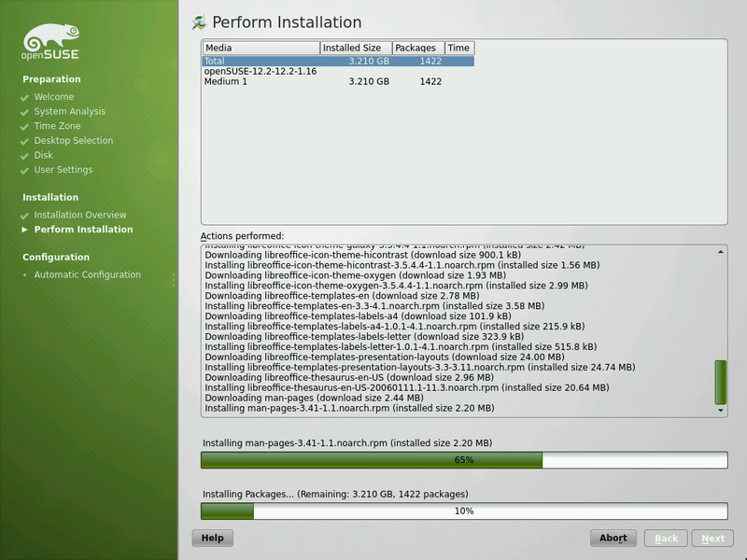The width and height of the screenshot is (747, 560).
Task: Click the greyed Back button
Action: pos(666,539)
